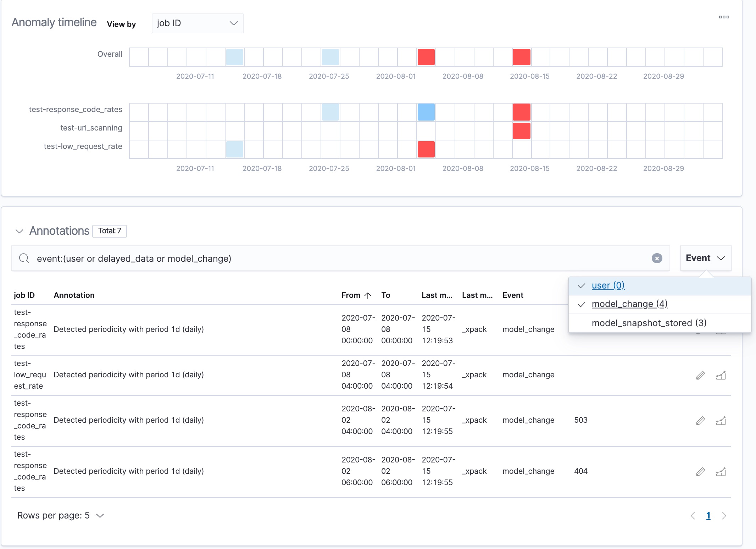Click the red test-url_scanning anomaly cell

click(521, 131)
